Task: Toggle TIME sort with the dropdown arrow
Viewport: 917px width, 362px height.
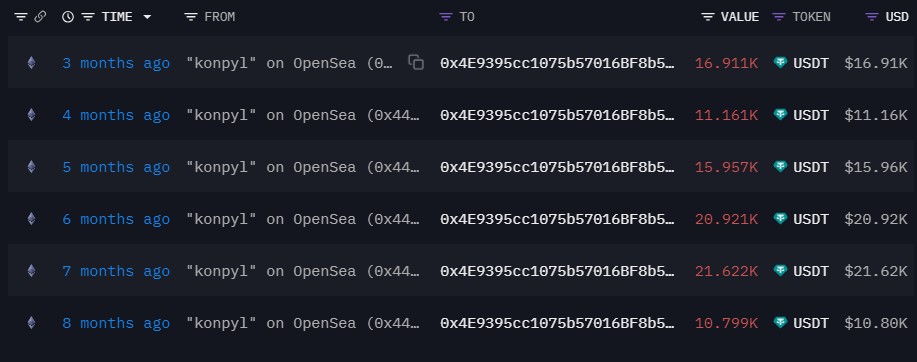Action: 147,18
